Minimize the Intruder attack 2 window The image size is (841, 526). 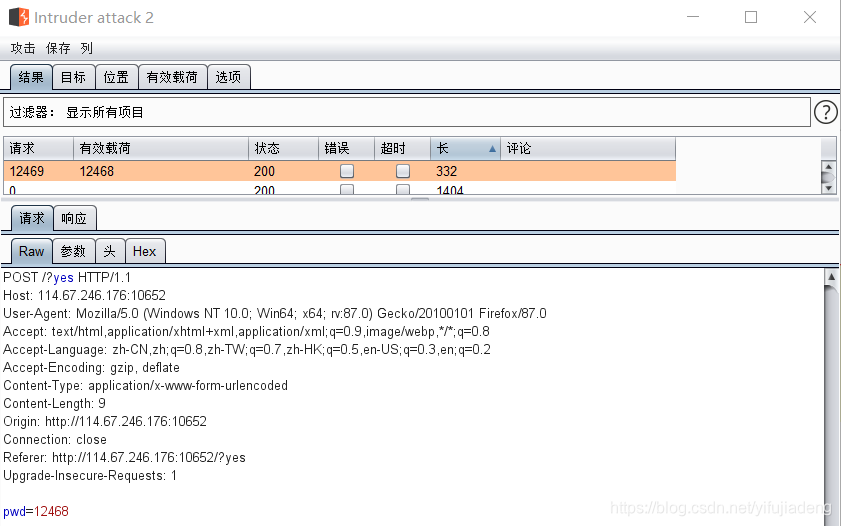pyautogui.click(x=693, y=17)
